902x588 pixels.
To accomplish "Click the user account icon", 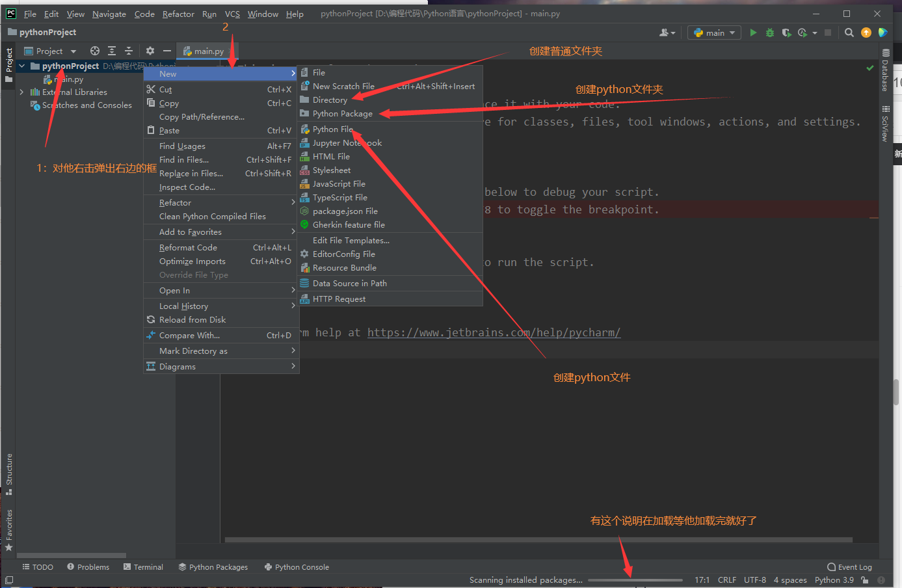I will coord(667,33).
